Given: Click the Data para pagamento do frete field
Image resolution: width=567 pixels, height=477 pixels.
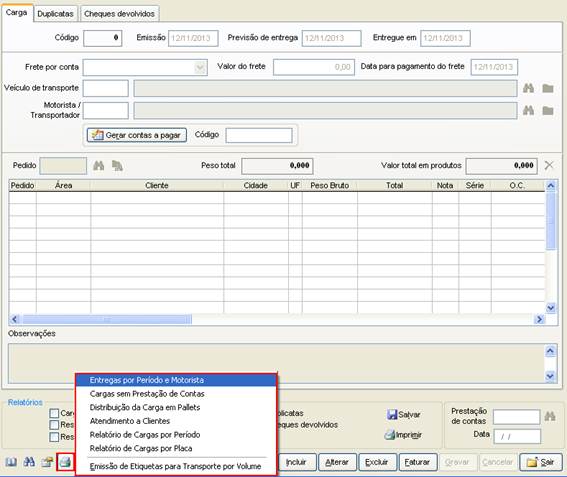Looking at the screenshot, I should tap(494, 67).
